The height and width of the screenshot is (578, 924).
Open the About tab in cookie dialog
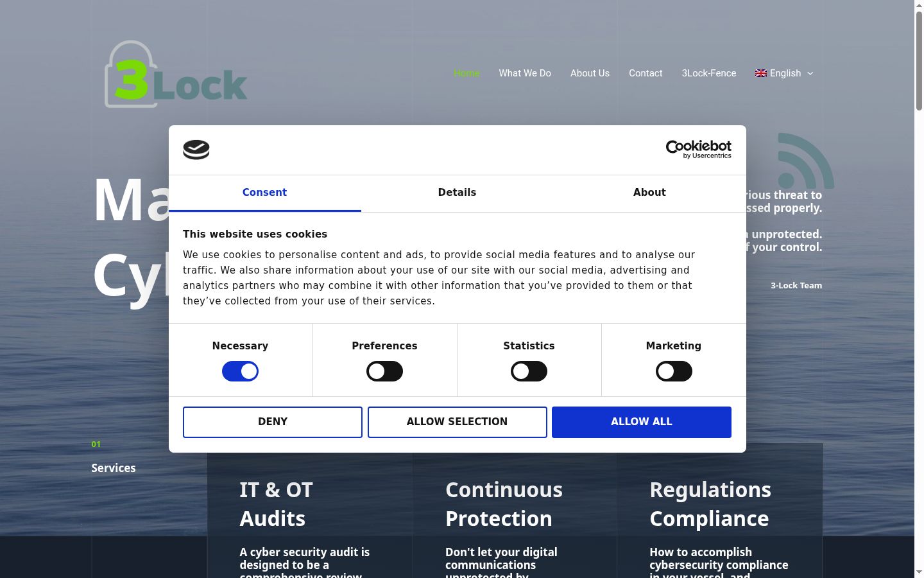649,193
